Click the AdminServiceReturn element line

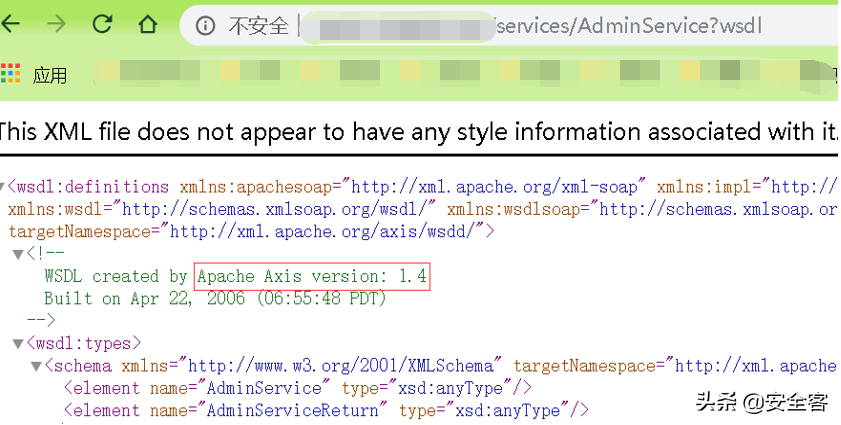coord(326,410)
